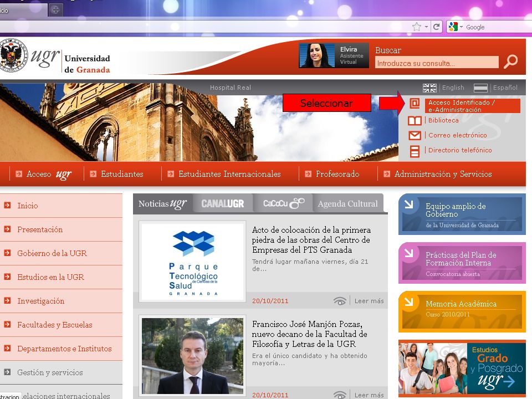Open Administración y Servicios menu
The image size is (532, 399).
(x=443, y=174)
